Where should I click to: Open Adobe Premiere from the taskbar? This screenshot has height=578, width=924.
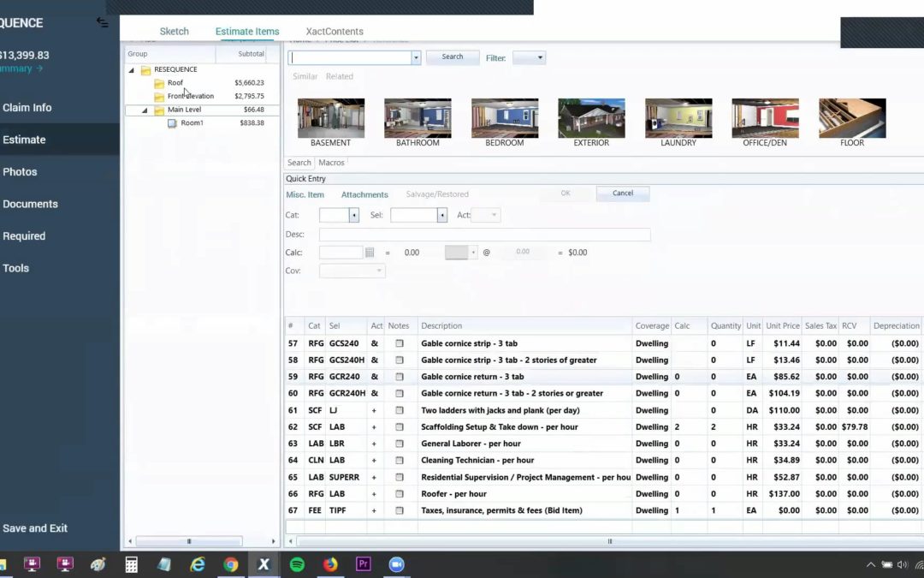(364, 564)
